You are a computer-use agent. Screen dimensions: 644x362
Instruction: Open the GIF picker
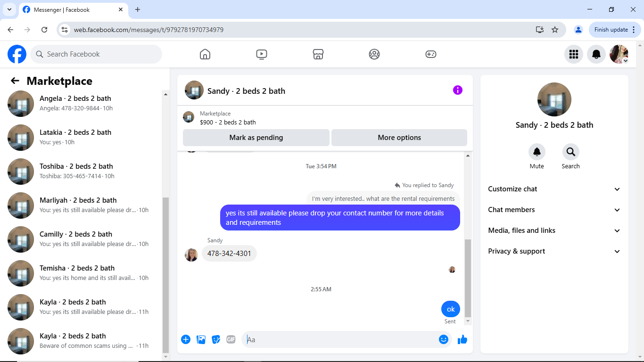click(x=231, y=339)
